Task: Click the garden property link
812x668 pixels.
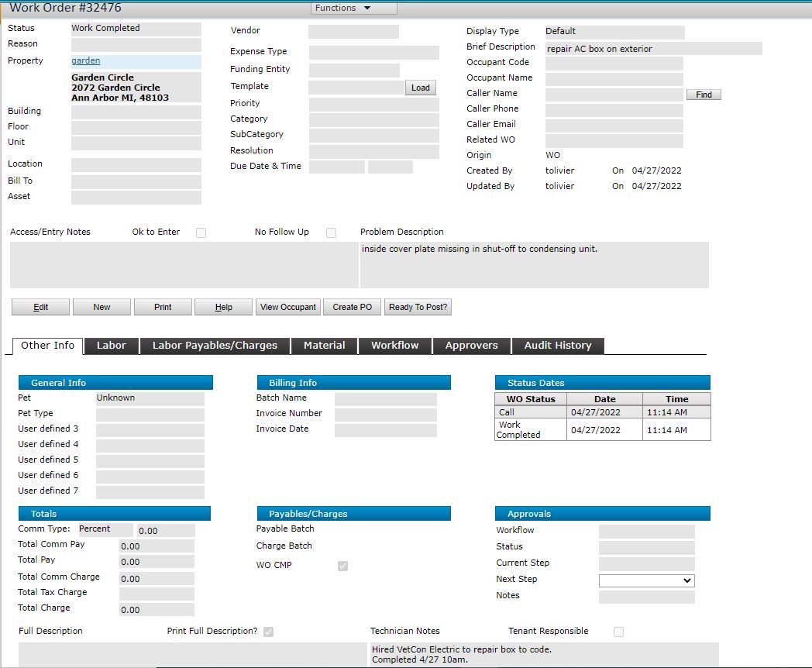Action: tap(86, 60)
